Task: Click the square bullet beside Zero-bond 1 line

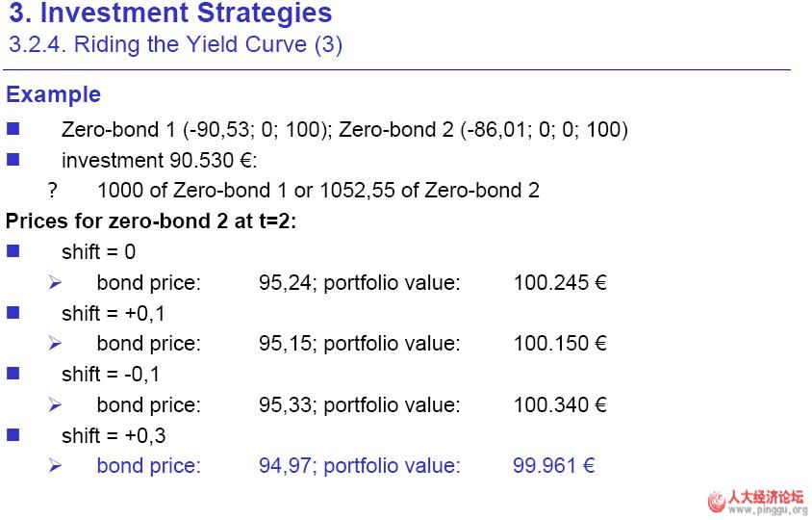Action: 13,129
